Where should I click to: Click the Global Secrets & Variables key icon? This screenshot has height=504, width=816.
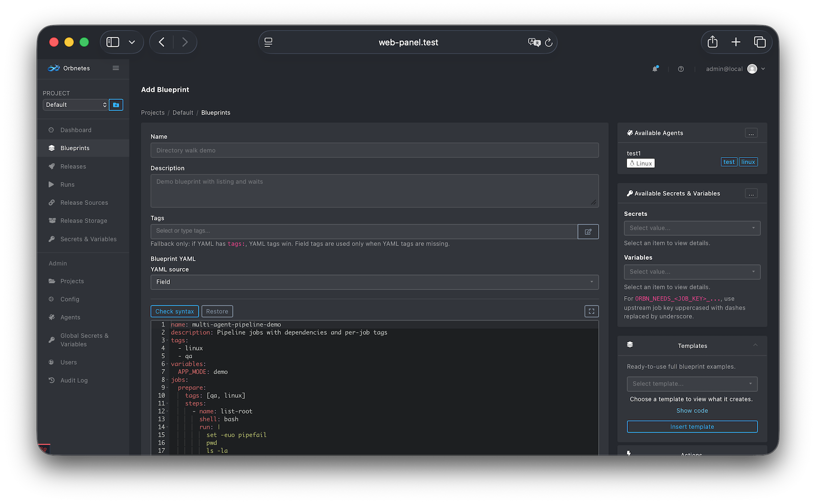pos(52,339)
